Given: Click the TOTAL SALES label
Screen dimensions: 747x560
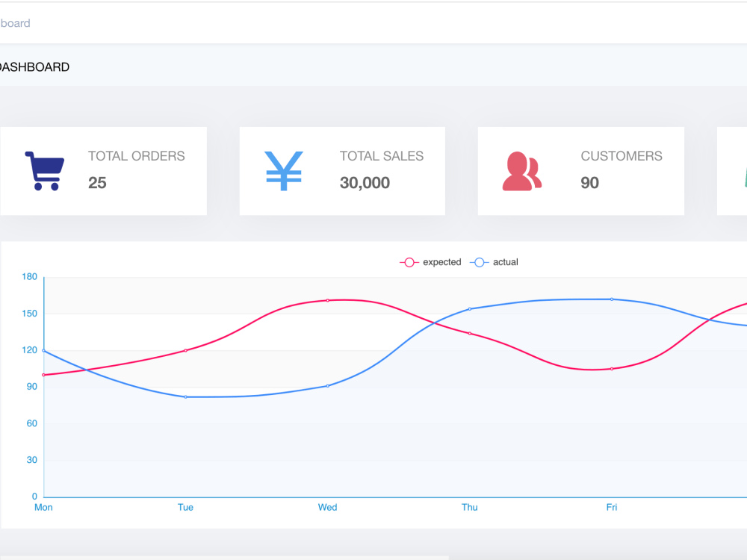Looking at the screenshot, I should pos(382,156).
